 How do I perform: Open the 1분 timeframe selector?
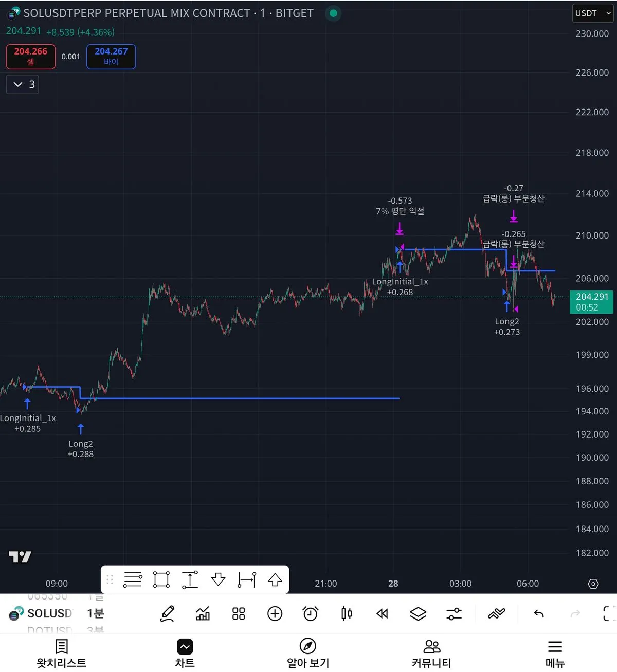(x=96, y=613)
